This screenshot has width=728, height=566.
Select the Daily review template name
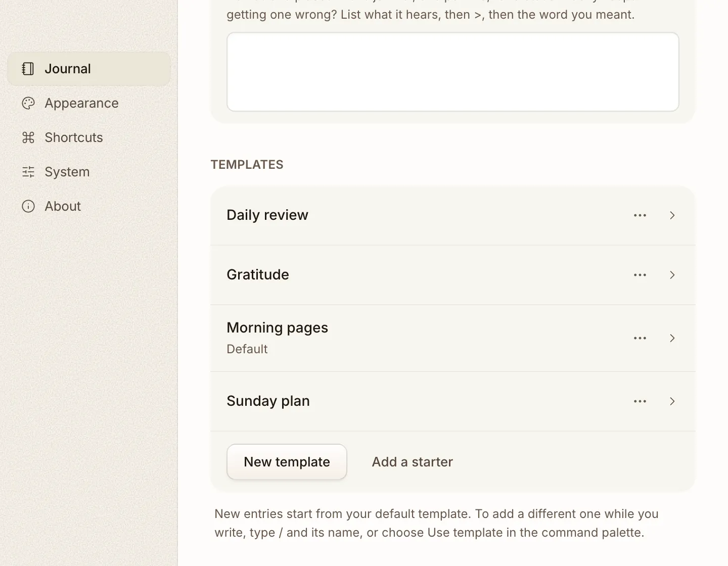(267, 215)
